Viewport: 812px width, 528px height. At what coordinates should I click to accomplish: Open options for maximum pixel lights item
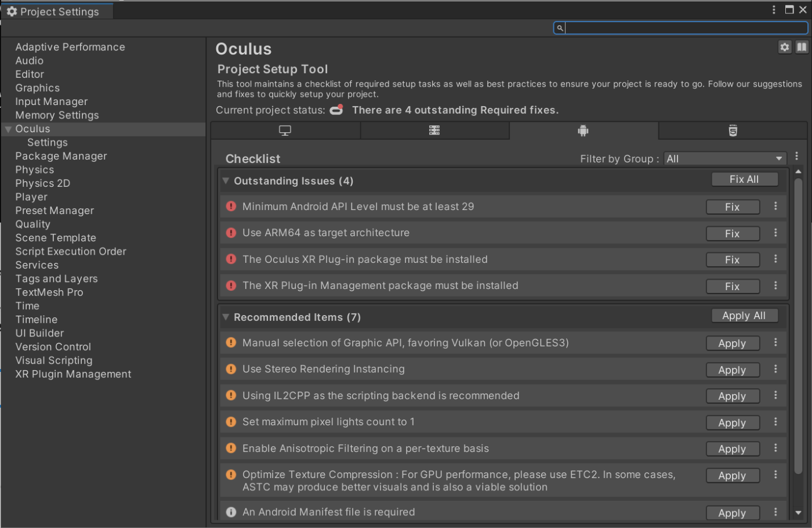(x=775, y=422)
